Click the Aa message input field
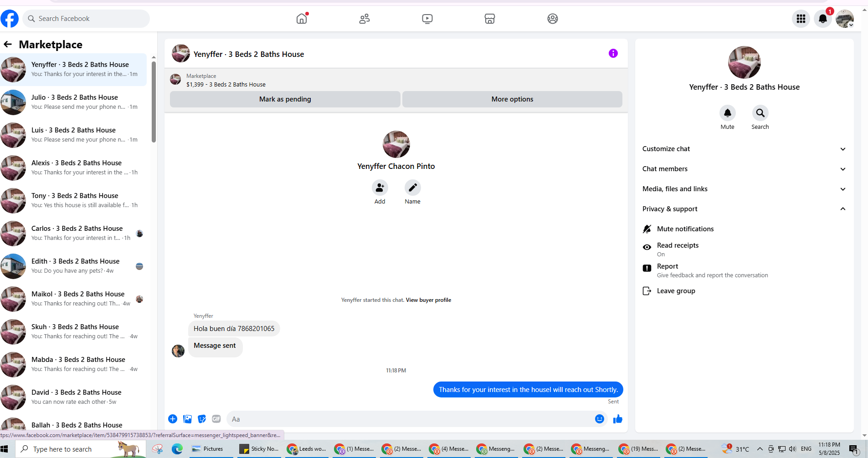The height and width of the screenshot is (458, 868). pos(410,419)
